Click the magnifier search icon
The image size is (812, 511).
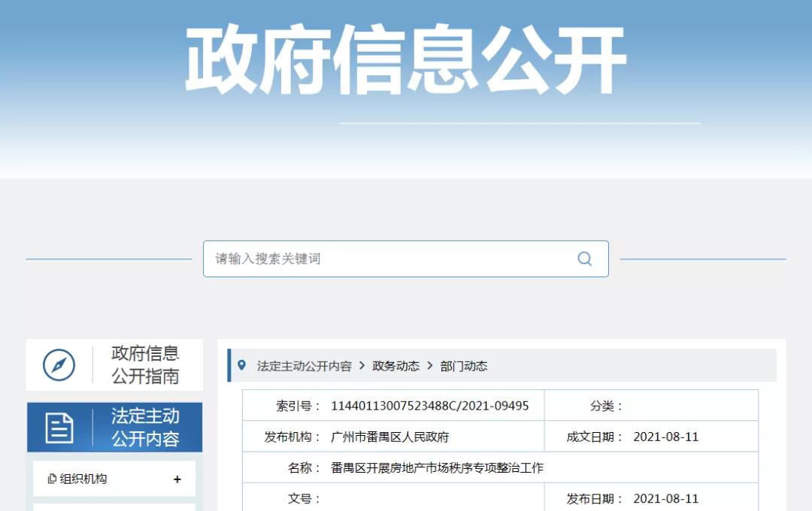pos(584,259)
